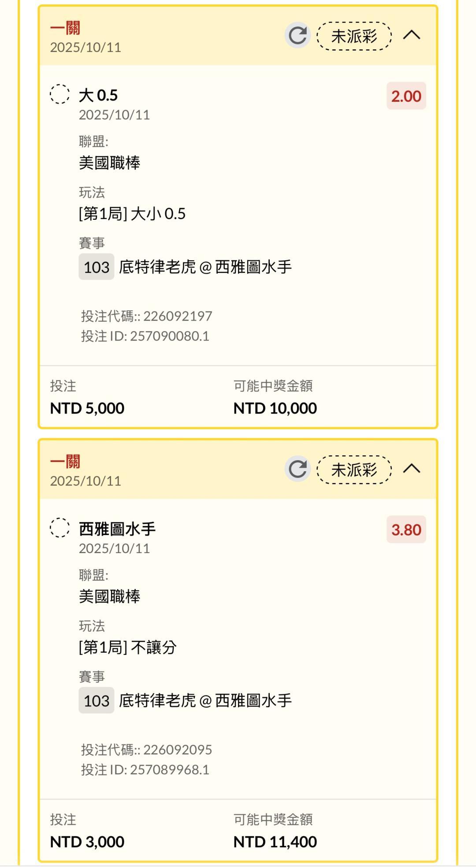The height and width of the screenshot is (868, 476).
Task: Select the dashed circle beside bold 西雅圖水手
Action: (x=59, y=528)
